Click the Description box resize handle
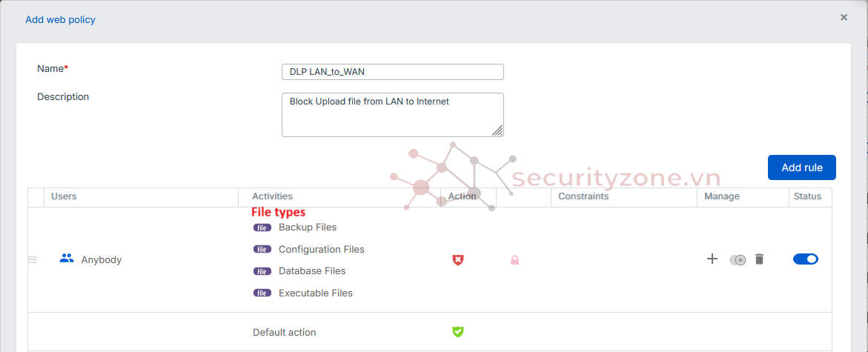The width and height of the screenshot is (868, 352). point(498,131)
